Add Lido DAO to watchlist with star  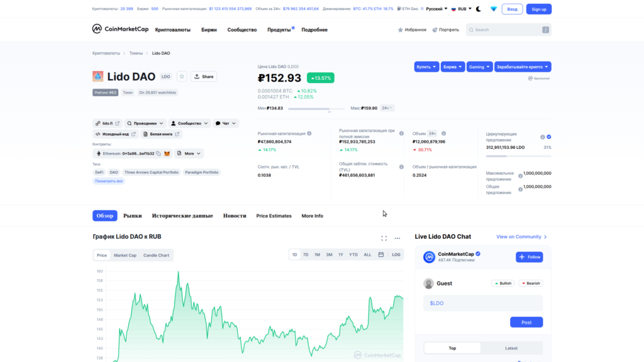click(x=182, y=77)
